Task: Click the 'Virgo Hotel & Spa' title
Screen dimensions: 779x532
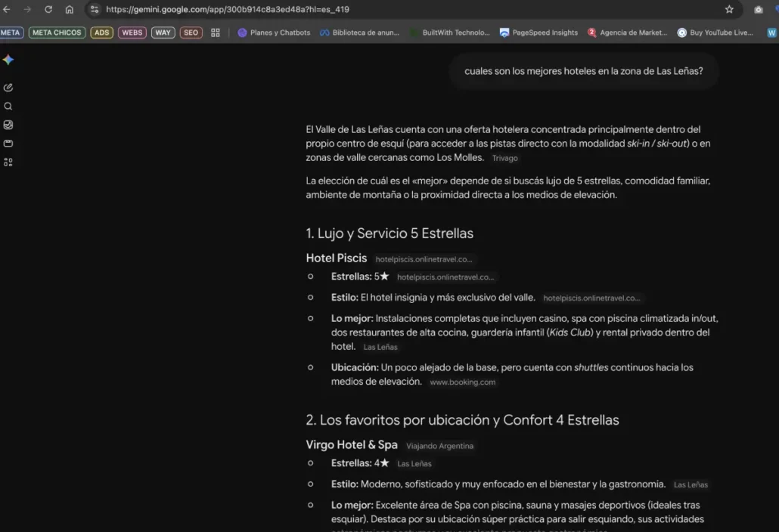Action: click(352, 444)
